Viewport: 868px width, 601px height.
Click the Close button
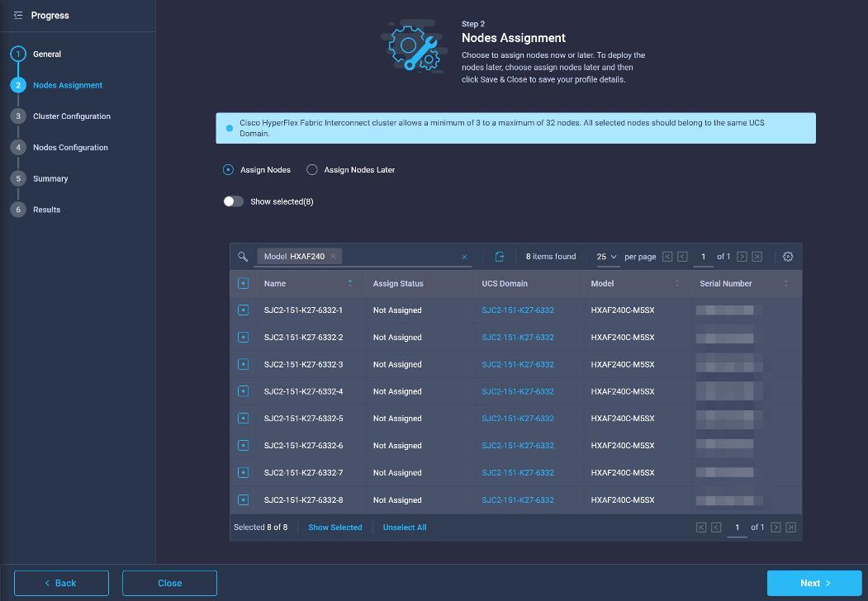coord(169,584)
